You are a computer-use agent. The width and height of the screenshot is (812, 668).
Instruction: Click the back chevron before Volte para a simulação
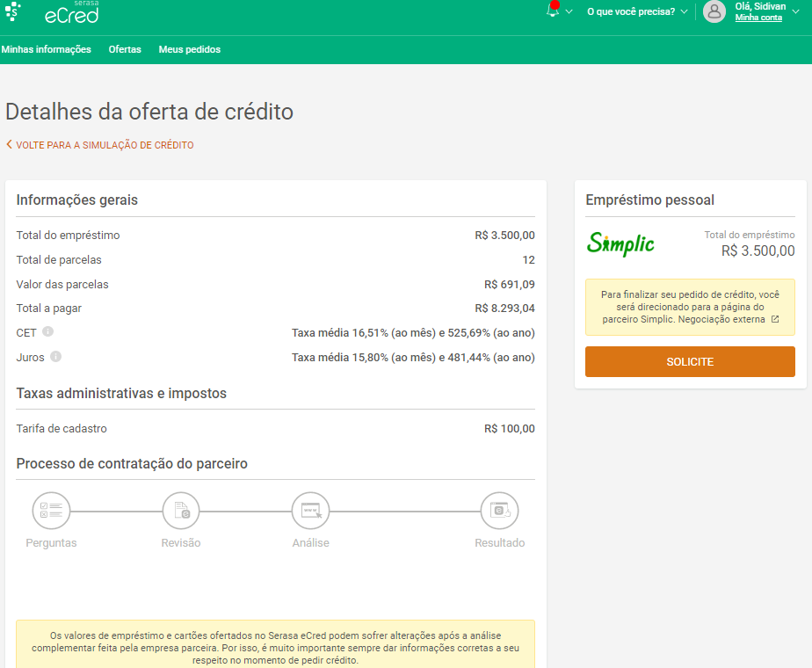9,144
